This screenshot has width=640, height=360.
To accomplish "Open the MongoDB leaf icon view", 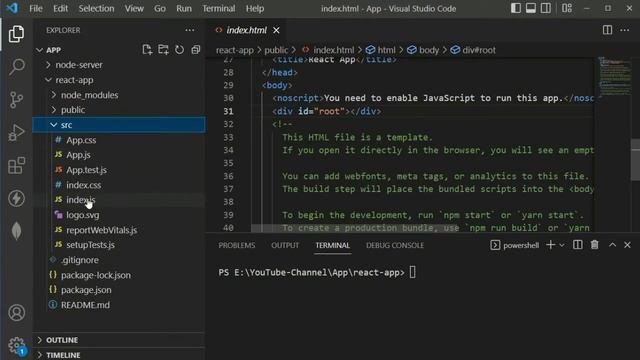I will [x=16, y=231].
